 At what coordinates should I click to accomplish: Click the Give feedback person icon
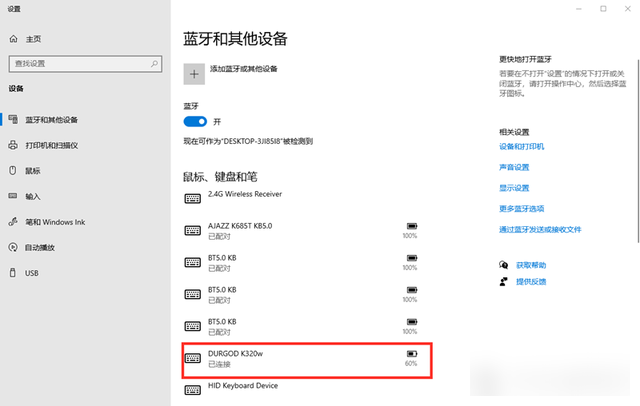[504, 282]
